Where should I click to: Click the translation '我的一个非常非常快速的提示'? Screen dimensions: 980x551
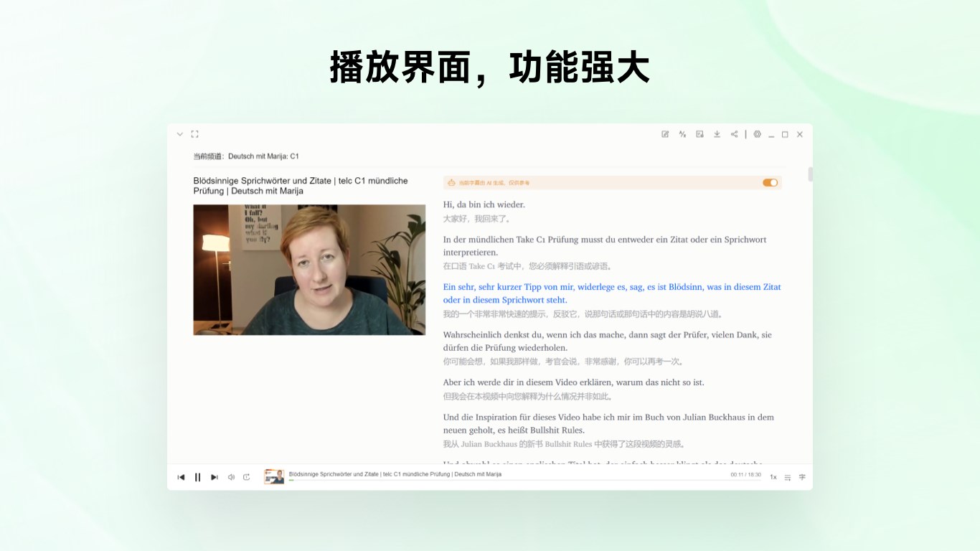[583, 314]
